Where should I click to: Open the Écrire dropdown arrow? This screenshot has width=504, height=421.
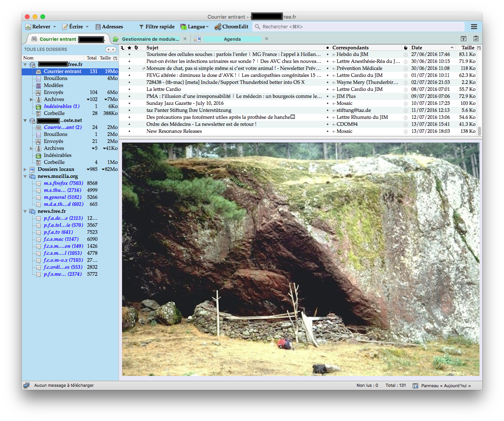(87, 27)
